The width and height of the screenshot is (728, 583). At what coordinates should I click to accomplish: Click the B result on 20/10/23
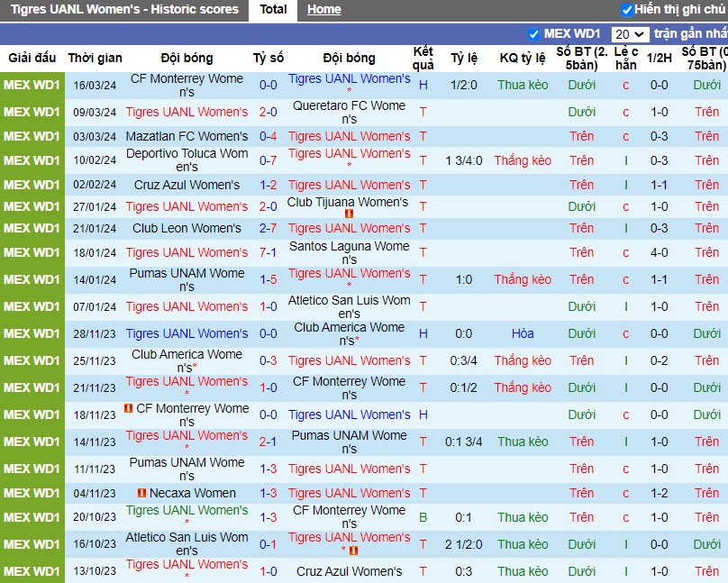[x=423, y=517]
